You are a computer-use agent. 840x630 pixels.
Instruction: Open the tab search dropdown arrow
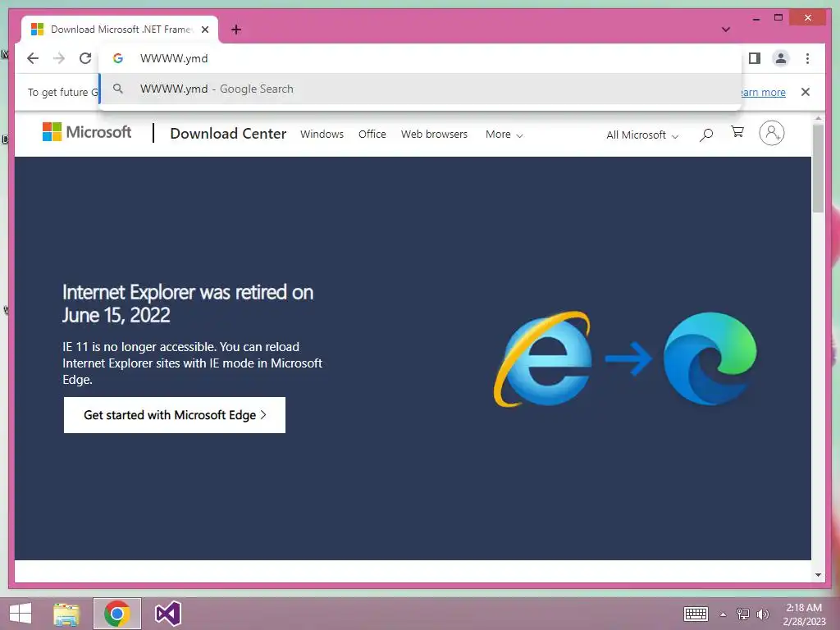pos(726,30)
